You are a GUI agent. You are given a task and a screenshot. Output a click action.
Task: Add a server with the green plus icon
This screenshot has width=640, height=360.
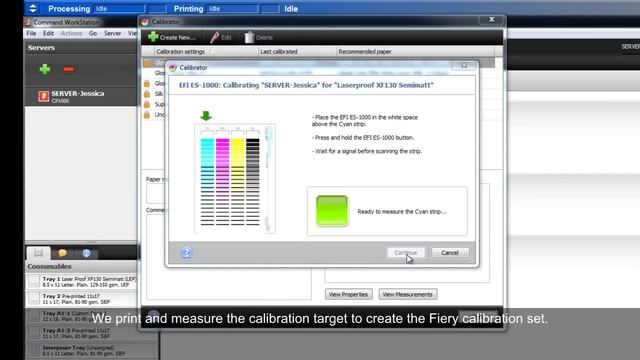click(x=45, y=69)
